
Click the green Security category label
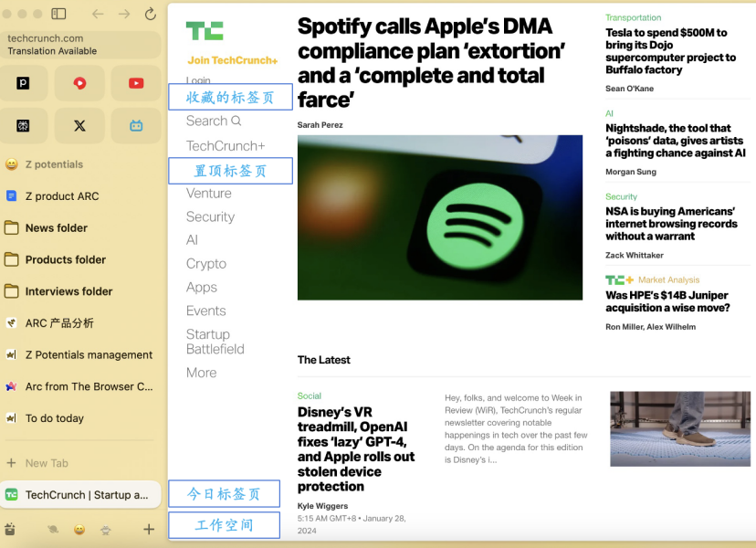click(x=621, y=196)
